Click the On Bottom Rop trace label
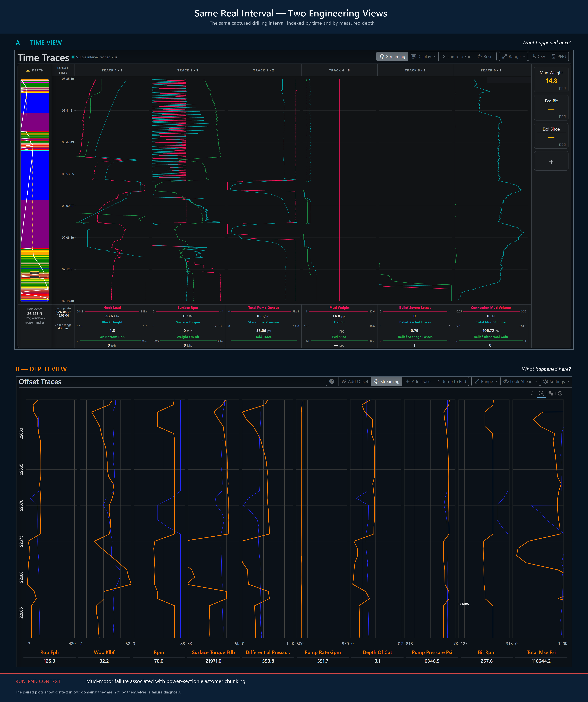This screenshot has width=588, height=702. [x=112, y=337]
